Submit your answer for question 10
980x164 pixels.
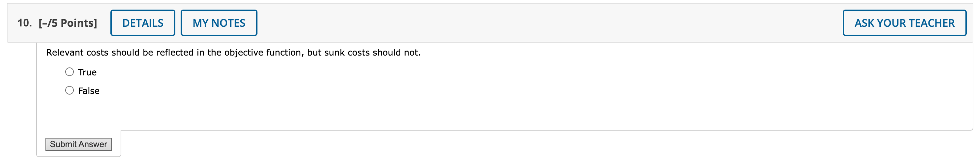[78, 144]
